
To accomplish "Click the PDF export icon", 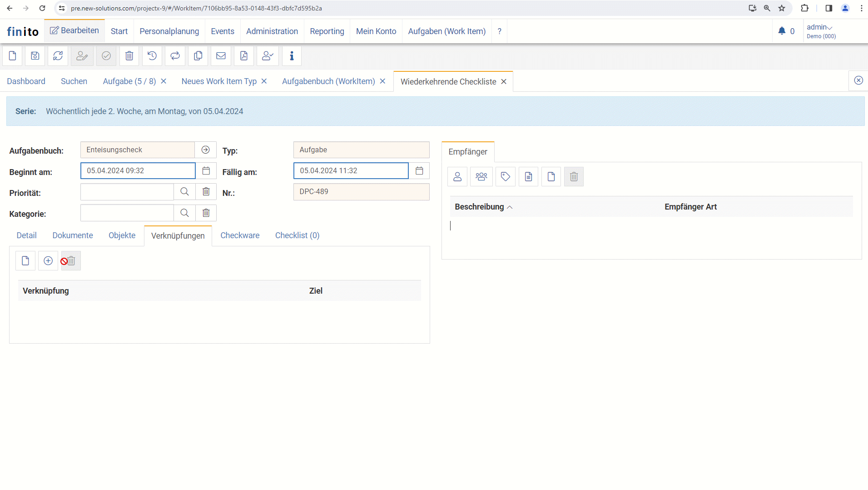I will pyautogui.click(x=244, y=56).
